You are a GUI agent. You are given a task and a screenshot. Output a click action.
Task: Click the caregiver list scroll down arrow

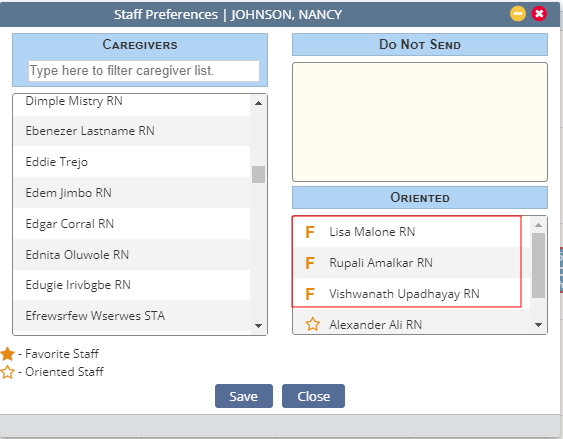click(258, 326)
